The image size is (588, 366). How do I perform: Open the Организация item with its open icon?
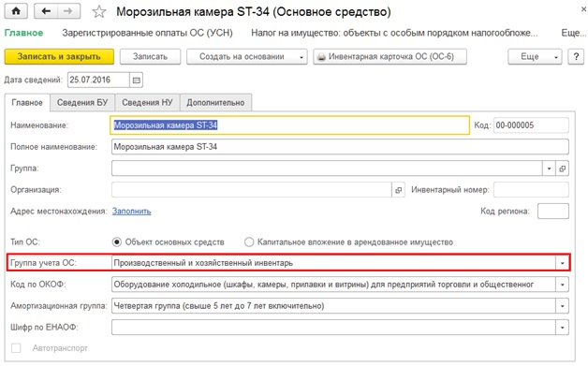click(x=398, y=190)
